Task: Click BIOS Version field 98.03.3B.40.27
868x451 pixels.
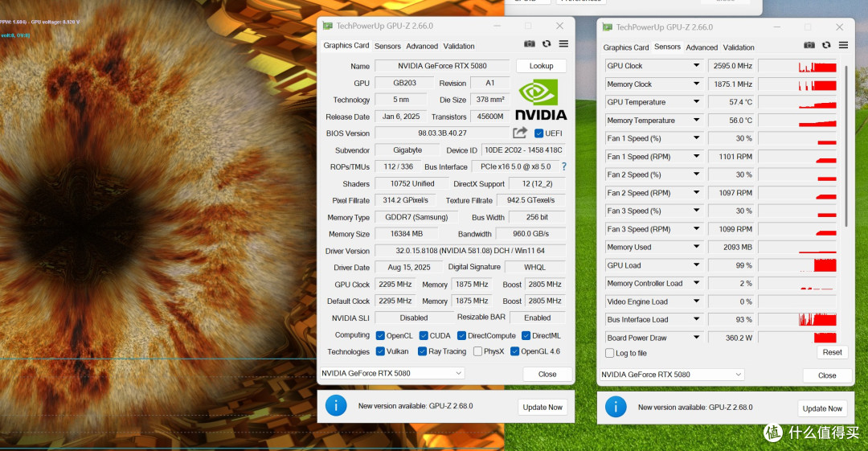Action: [x=442, y=133]
